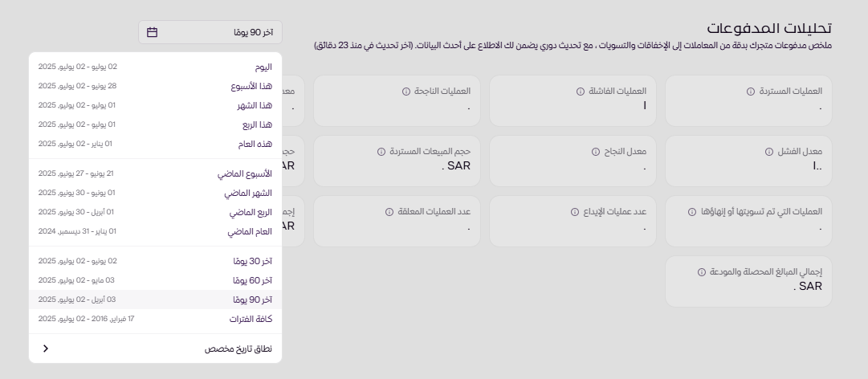868x379 pixels.
Task: Click info icon for حجم المبيعات المستردة
Action: pos(381,152)
